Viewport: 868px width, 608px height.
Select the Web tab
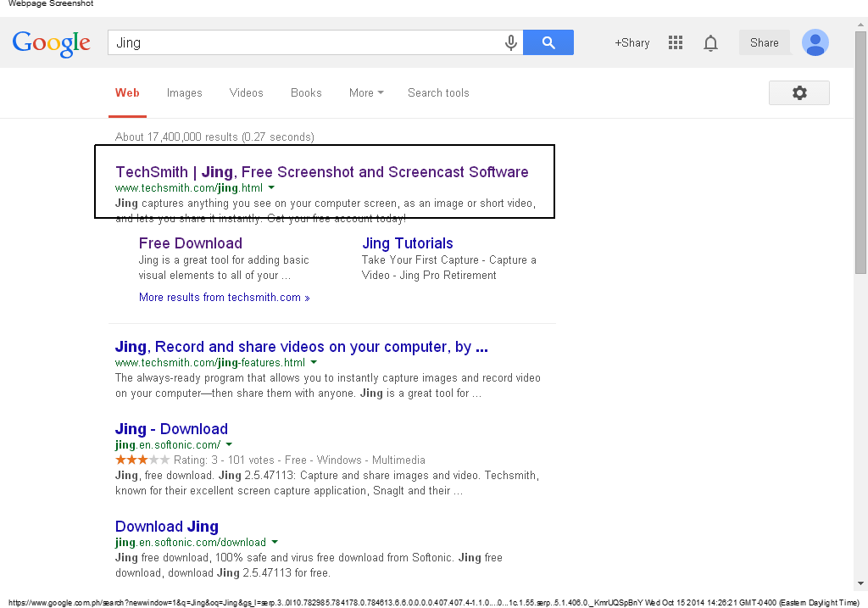tap(127, 93)
